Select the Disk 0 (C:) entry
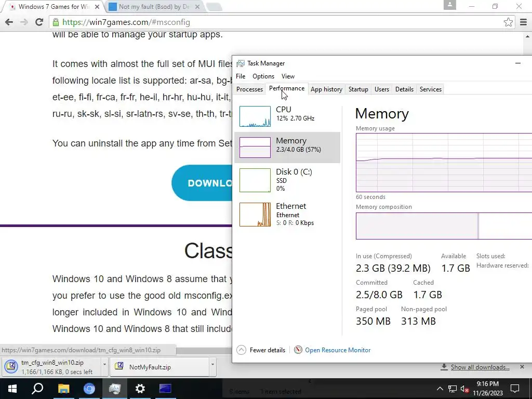The width and height of the screenshot is (532, 399). click(287, 180)
